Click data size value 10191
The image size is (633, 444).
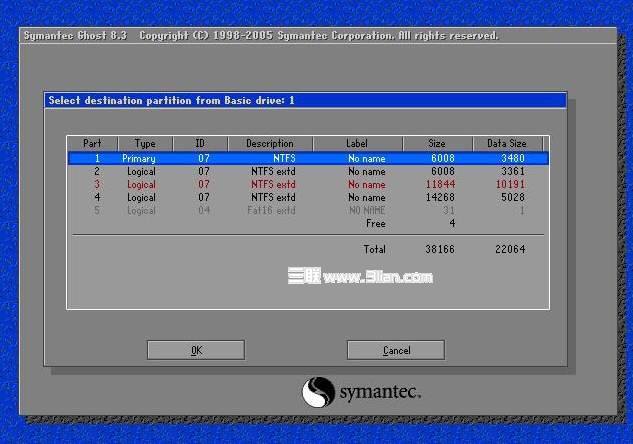(510, 184)
